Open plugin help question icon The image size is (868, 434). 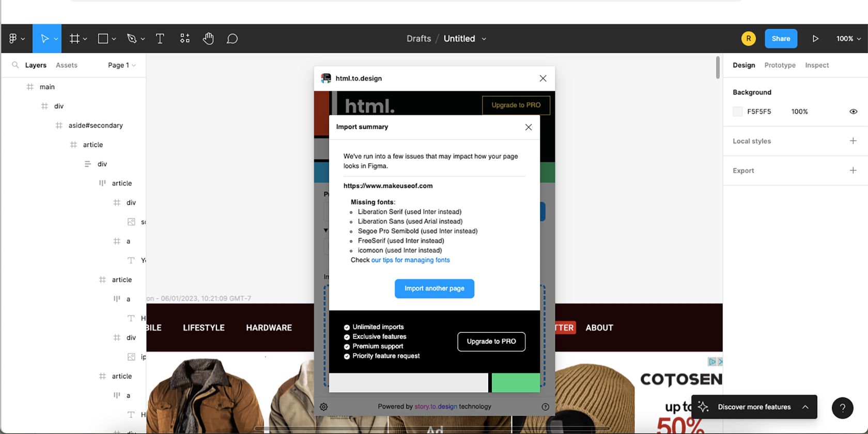545,407
